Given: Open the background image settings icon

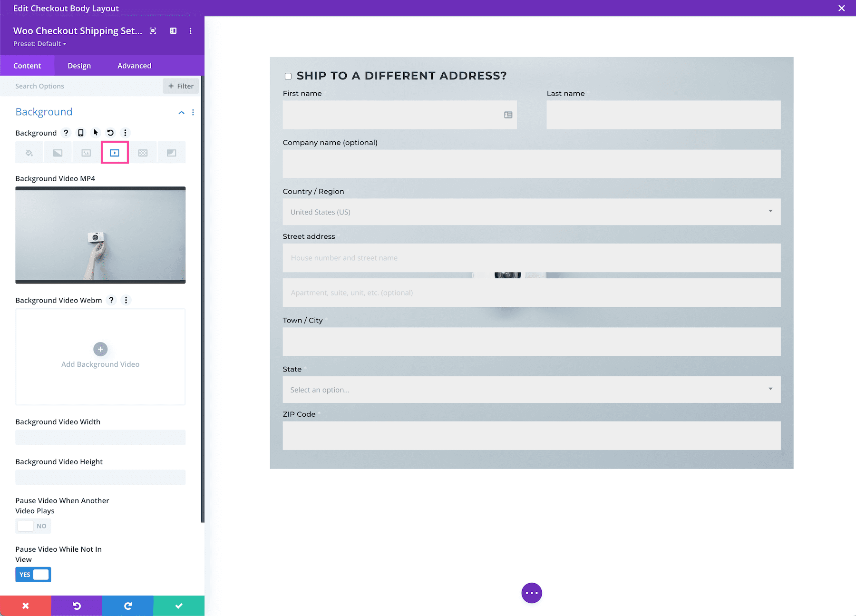Looking at the screenshot, I should point(86,152).
